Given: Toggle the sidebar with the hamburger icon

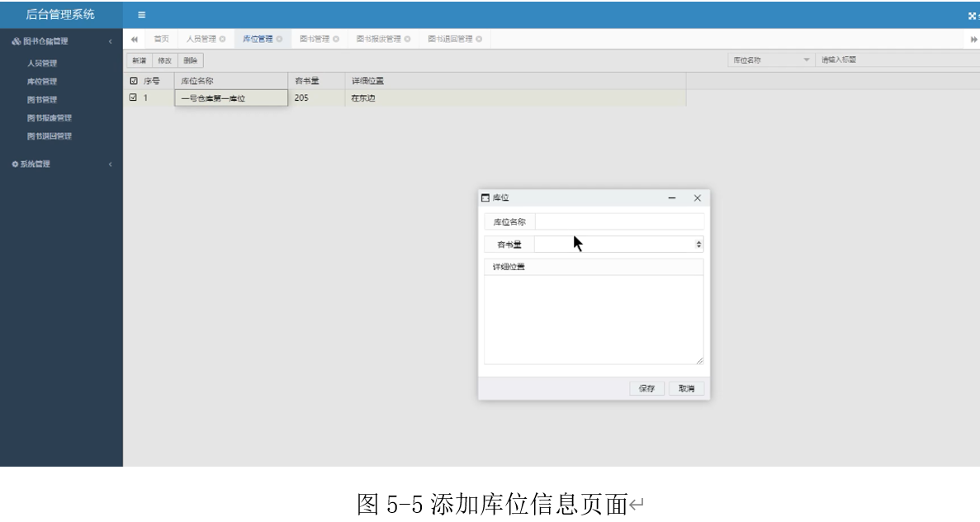Looking at the screenshot, I should click(x=143, y=13).
